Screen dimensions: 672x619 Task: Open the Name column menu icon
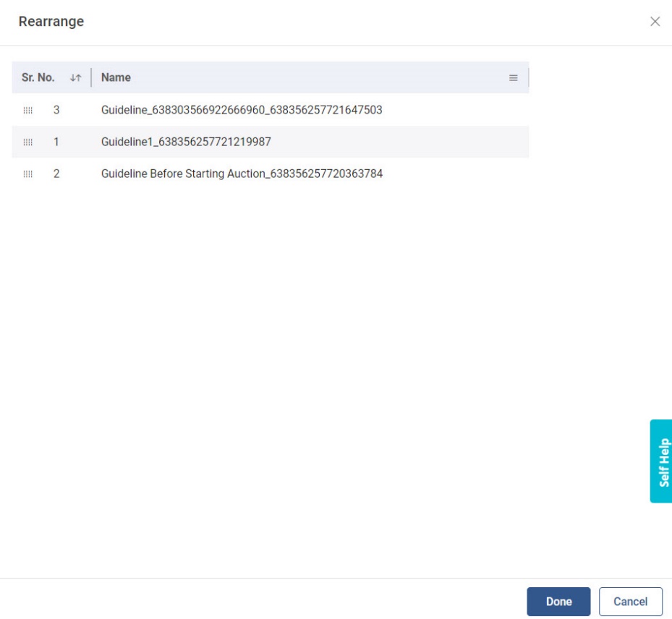click(514, 78)
